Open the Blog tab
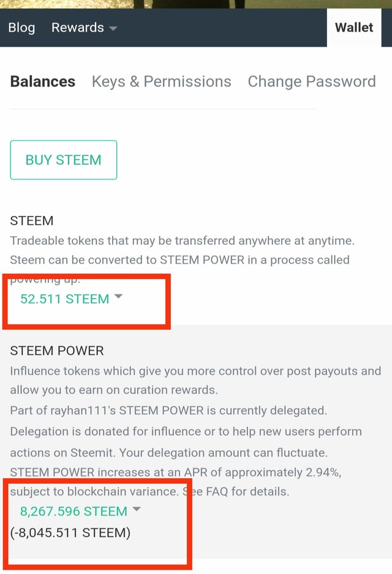The image size is (392, 574). point(21,28)
